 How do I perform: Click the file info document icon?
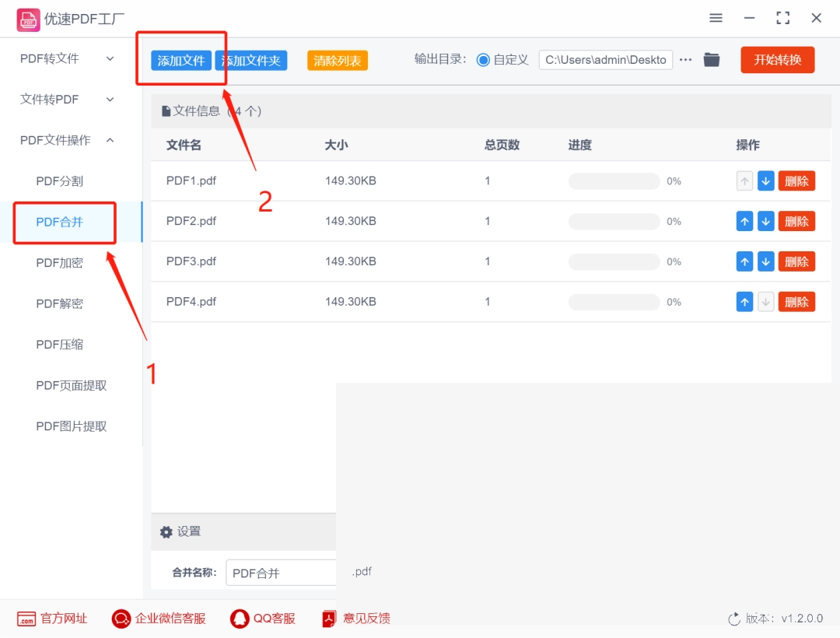(166, 111)
